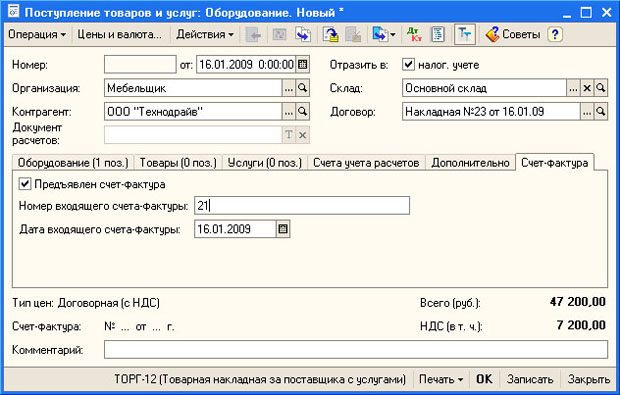This screenshot has width=620, height=395.
Task: Click the Документ расчетов empty field
Action: [193, 135]
